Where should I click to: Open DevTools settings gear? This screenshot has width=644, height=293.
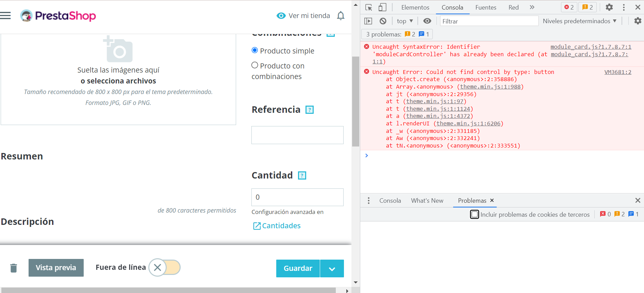[609, 7]
